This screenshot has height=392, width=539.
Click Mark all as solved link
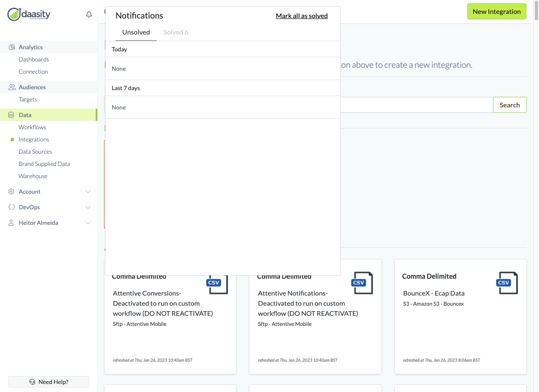pos(302,16)
